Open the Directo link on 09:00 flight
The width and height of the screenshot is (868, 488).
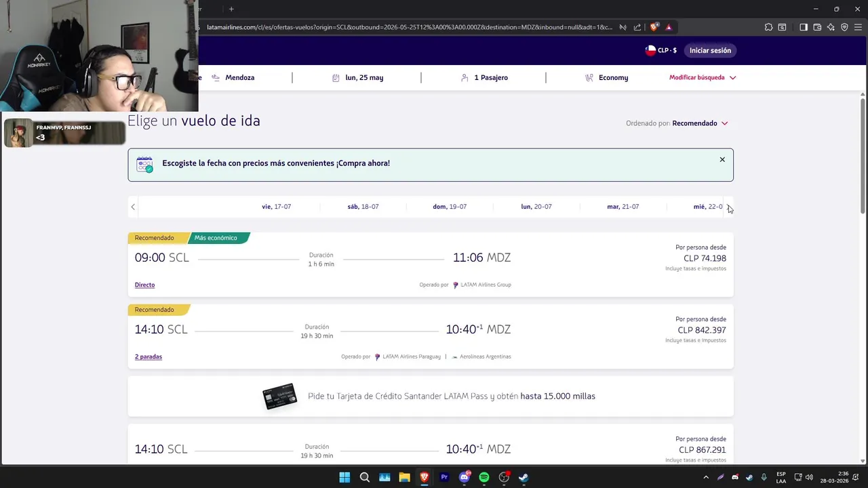point(144,285)
